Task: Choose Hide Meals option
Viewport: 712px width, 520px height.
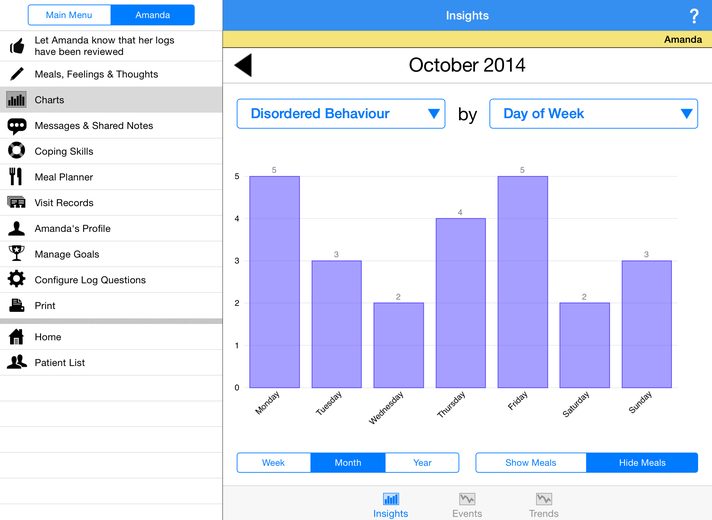Action: [642, 463]
